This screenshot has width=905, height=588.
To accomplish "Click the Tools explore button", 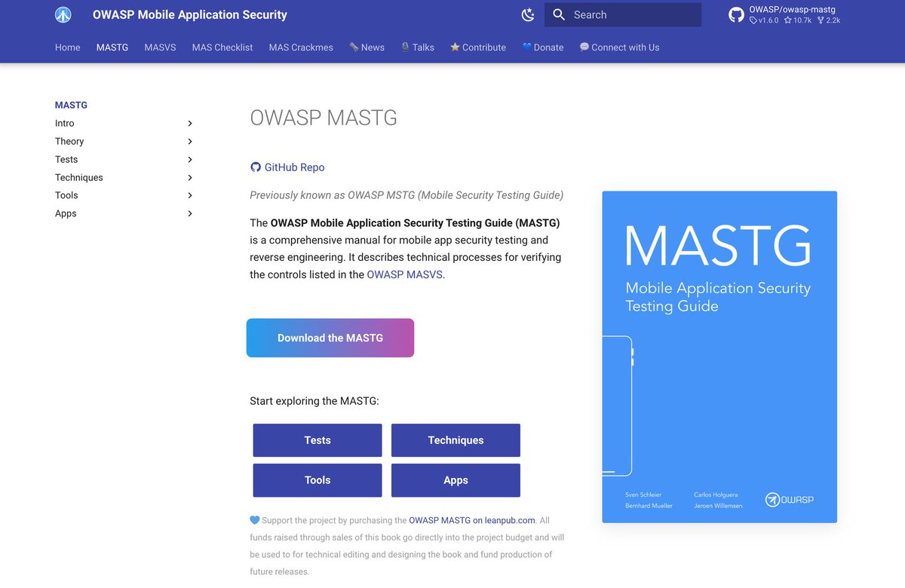I will point(318,480).
